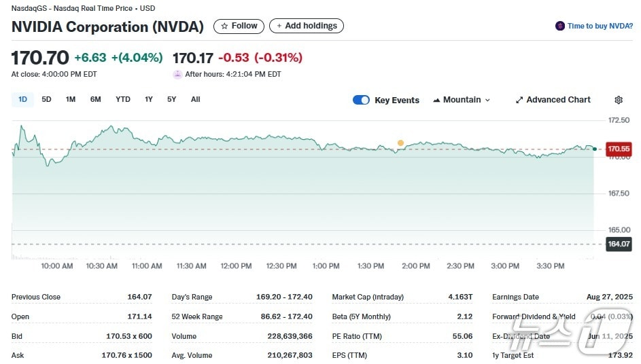Select the 1M chart range
The width and height of the screenshot is (641, 364).
pos(71,99)
